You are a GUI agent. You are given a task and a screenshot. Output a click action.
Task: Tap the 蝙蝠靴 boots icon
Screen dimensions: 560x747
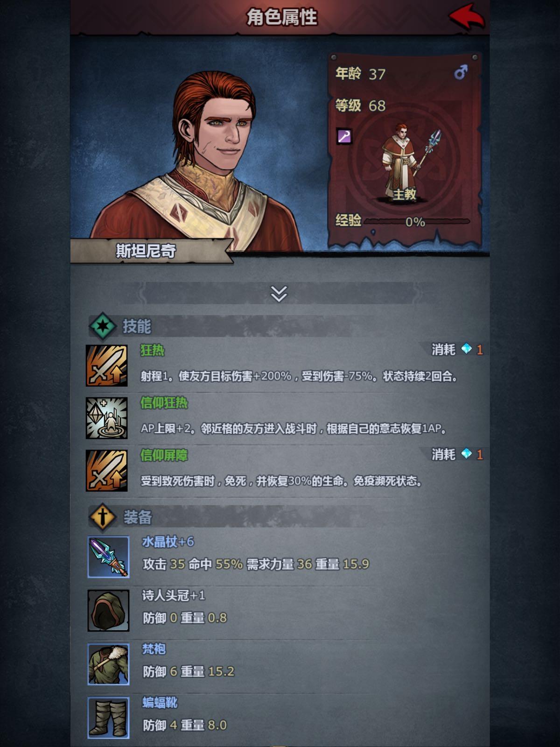tap(109, 718)
